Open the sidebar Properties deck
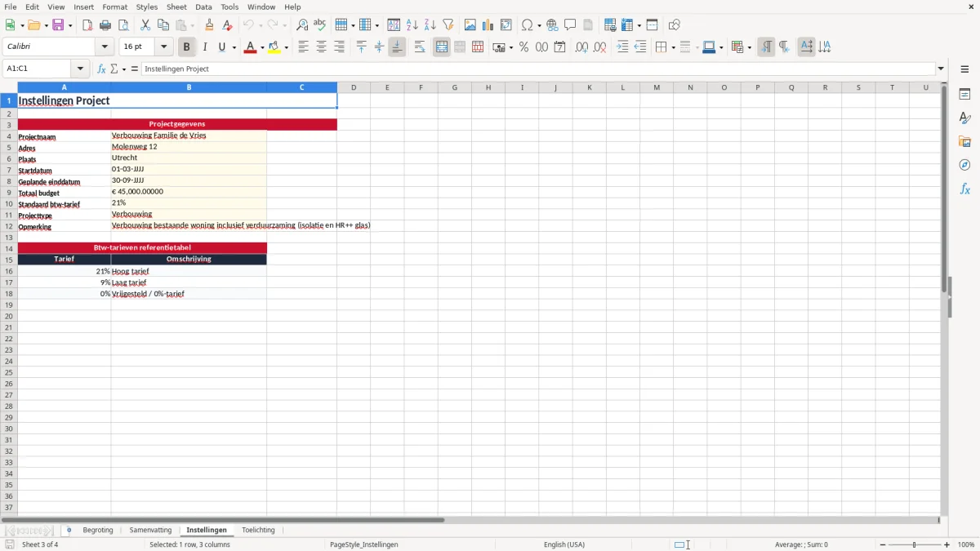This screenshot has height=551, width=980. tap(964, 95)
